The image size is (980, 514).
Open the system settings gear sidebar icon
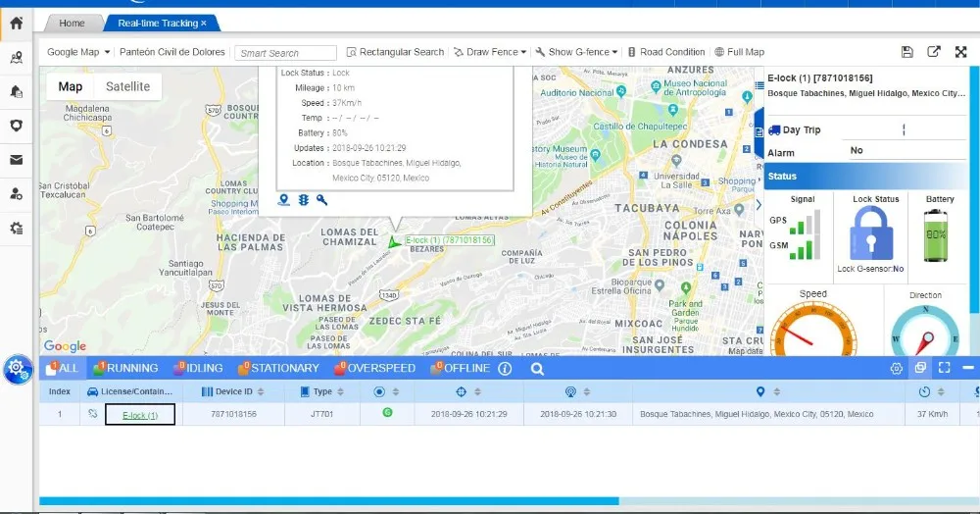point(17,229)
